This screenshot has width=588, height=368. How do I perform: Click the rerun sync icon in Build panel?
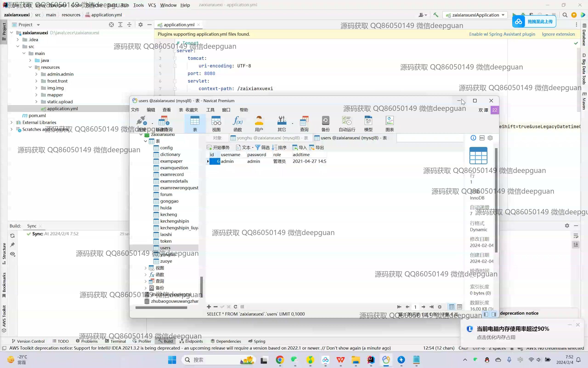tap(13, 236)
